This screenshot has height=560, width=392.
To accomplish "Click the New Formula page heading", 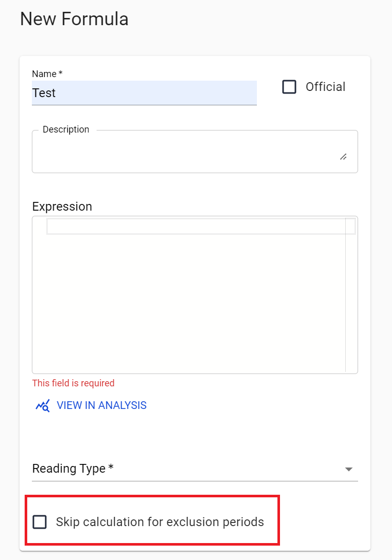I will (x=74, y=19).
